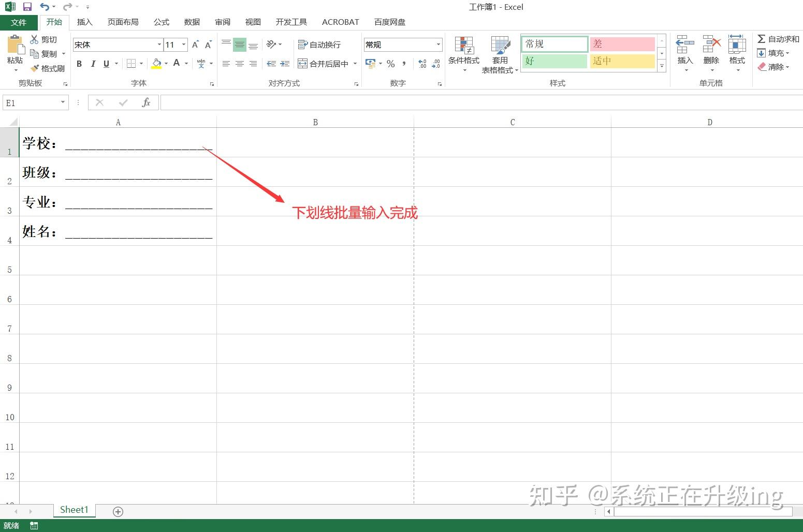Apply the borders icon to cells
Viewport: 803px width, 532px height.
click(x=131, y=64)
